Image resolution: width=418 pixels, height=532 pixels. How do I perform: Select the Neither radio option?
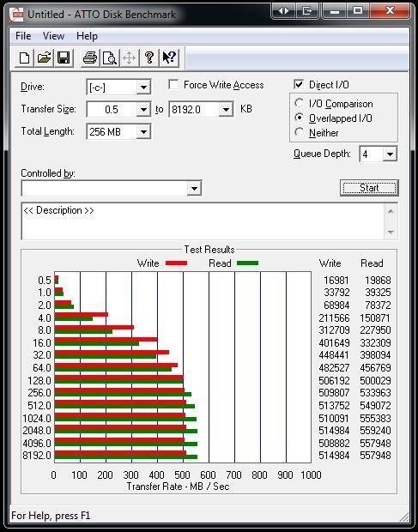click(x=299, y=132)
